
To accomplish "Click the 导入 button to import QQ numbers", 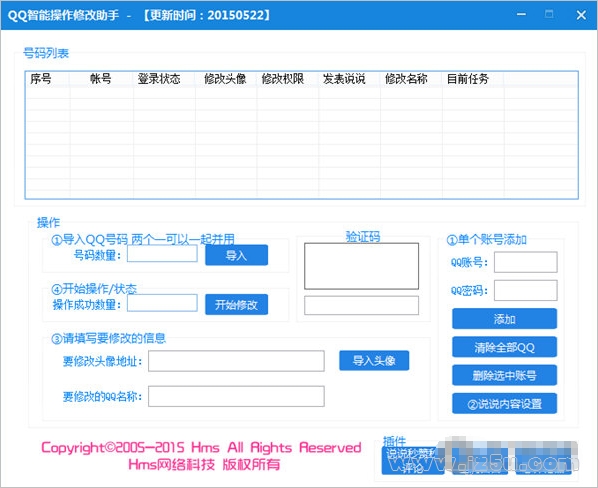I will tap(236, 255).
